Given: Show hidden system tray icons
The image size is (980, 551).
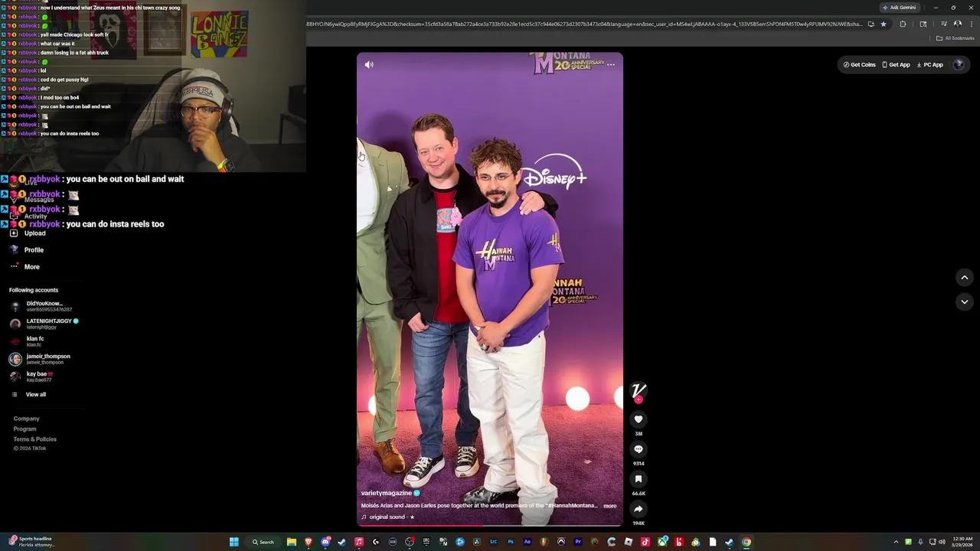Looking at the screenshot, I should 896,542.
